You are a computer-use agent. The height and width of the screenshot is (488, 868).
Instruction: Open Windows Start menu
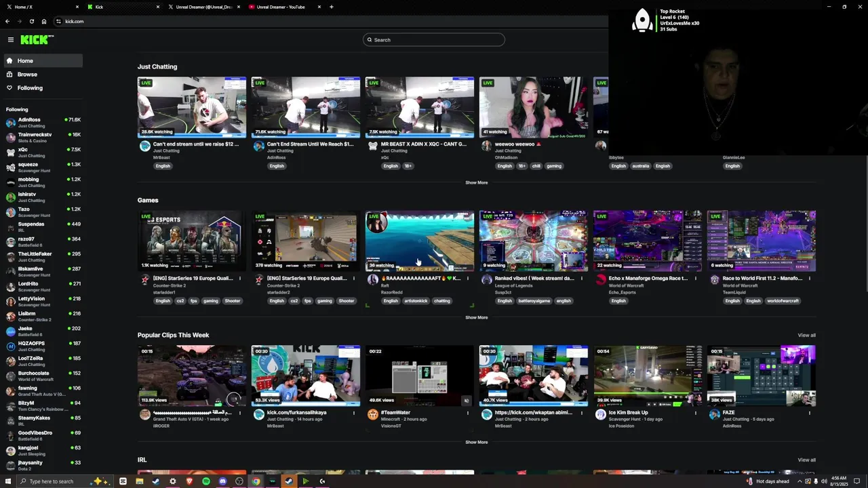8,481
